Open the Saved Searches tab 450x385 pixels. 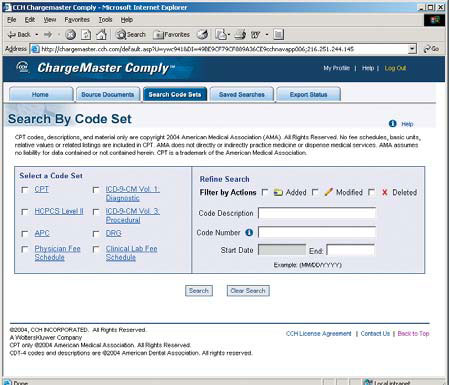242,94
